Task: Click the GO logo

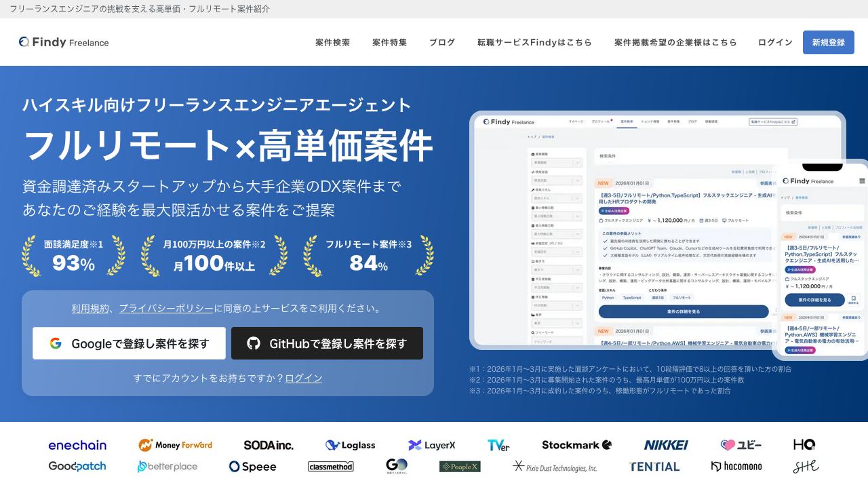Action: coord(397,465)
